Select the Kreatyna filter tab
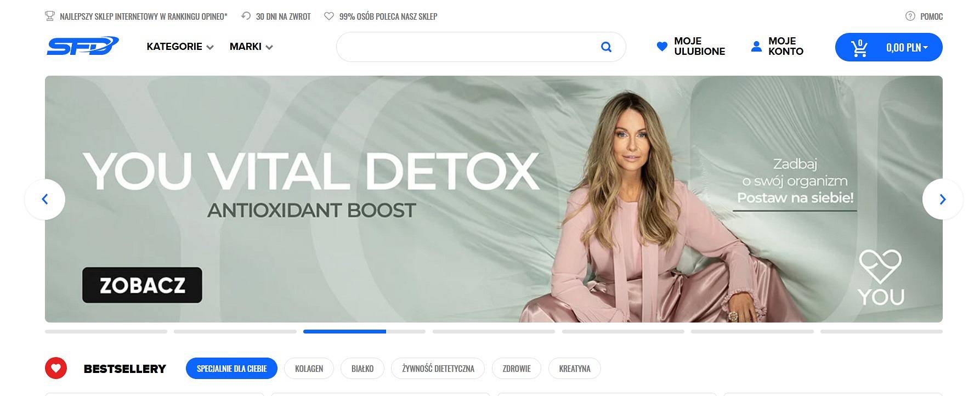The width and height of the screenshot is (980, 396). tap(575, 368)
